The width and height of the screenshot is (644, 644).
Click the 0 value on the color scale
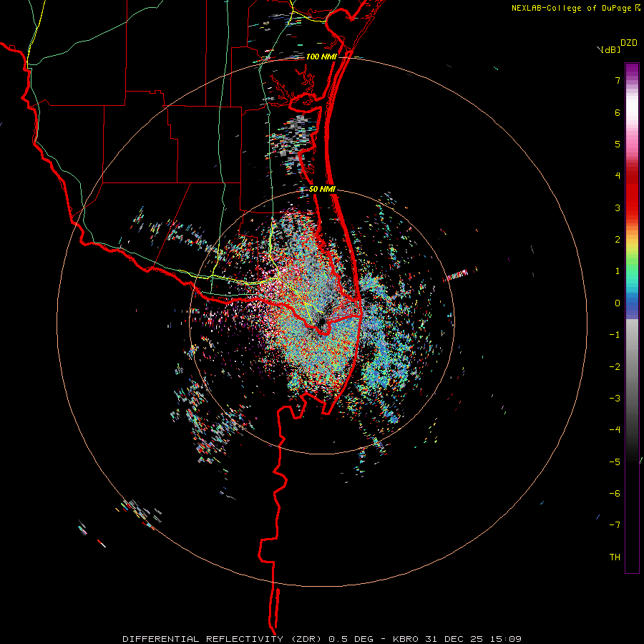coord(618,303)
